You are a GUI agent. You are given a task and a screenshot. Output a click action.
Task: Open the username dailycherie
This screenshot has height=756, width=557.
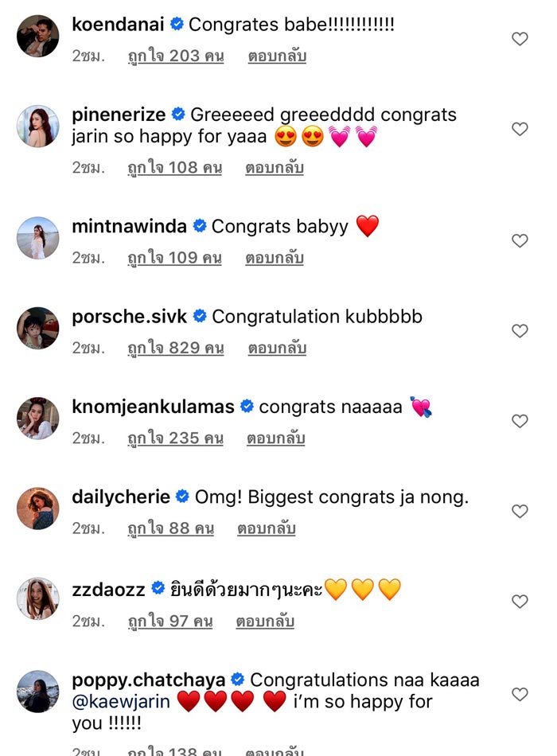(121, 497)
